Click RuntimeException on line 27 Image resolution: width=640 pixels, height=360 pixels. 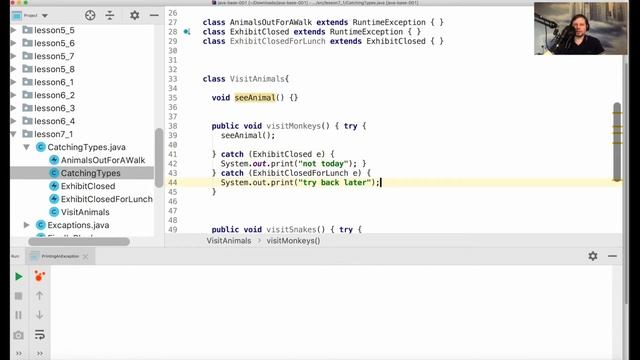click(389, 22)
